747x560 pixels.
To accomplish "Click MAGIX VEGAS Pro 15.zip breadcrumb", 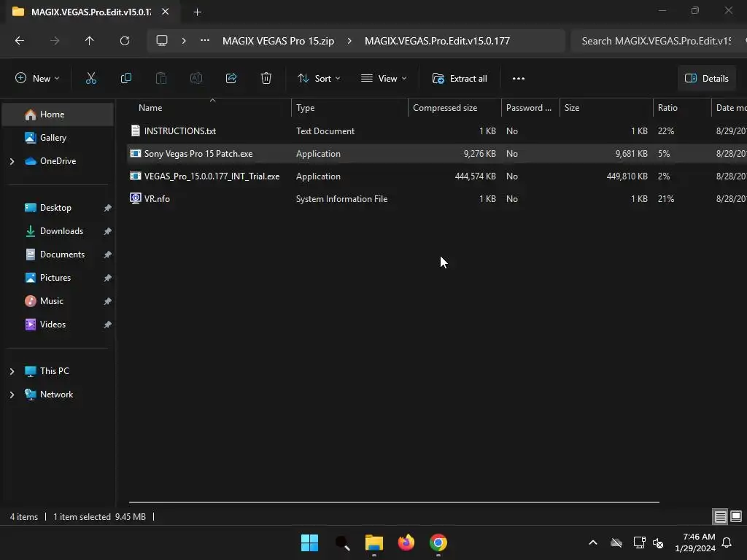I will pyautogui.click(x=278, y=41).
